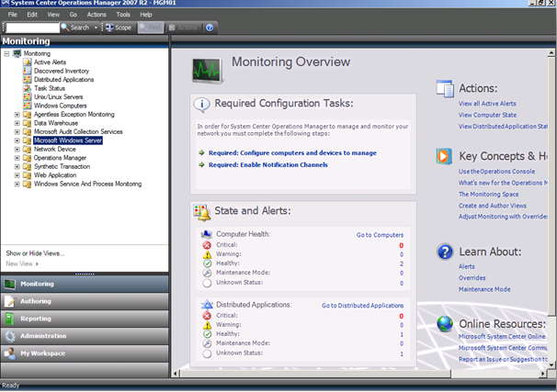Follow the Go to Computers link
The height and width of the screenshot is (392, 557).
click(x=380, y=235)
